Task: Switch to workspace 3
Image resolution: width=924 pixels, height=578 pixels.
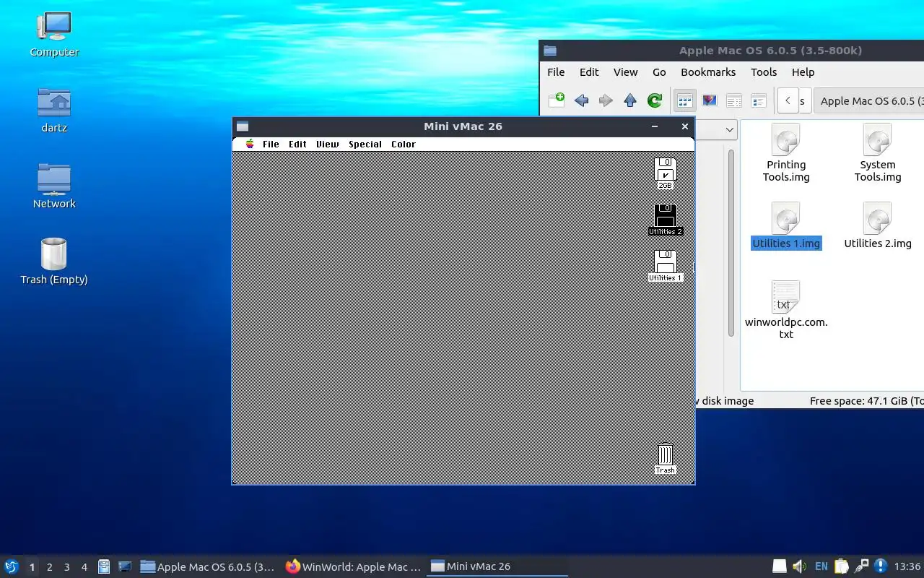Action: (66, 567)
